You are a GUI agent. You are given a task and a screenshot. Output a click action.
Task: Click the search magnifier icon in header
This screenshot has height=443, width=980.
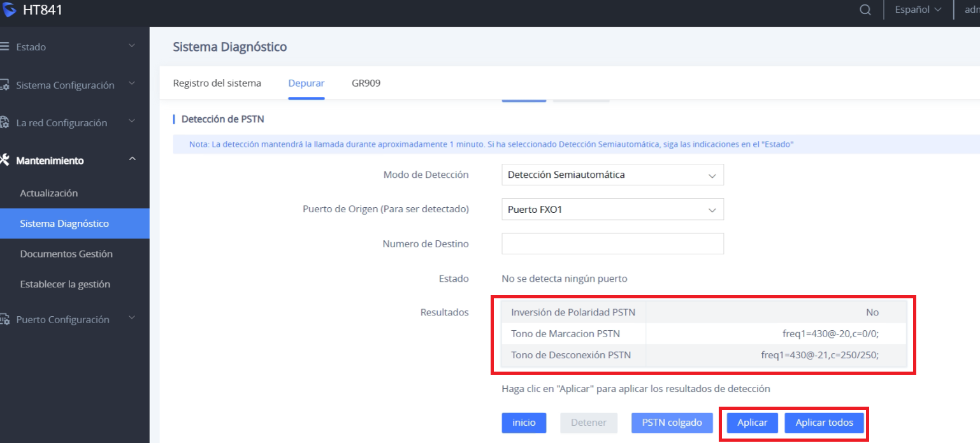tap(865, 10)
